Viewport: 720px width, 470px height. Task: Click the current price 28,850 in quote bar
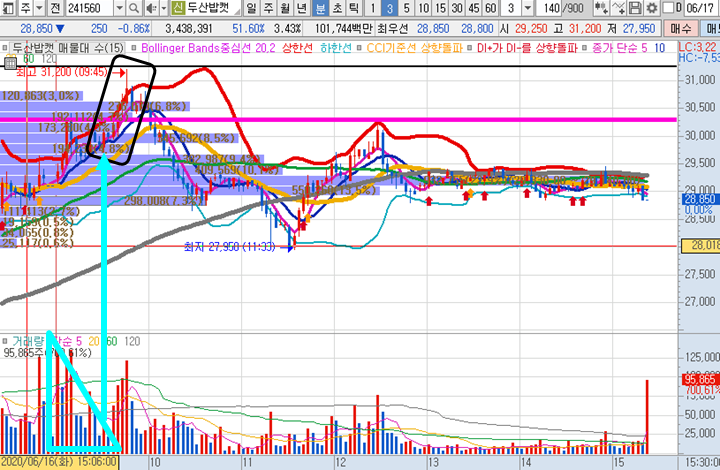pyautogui.click(x=36, y=29)
